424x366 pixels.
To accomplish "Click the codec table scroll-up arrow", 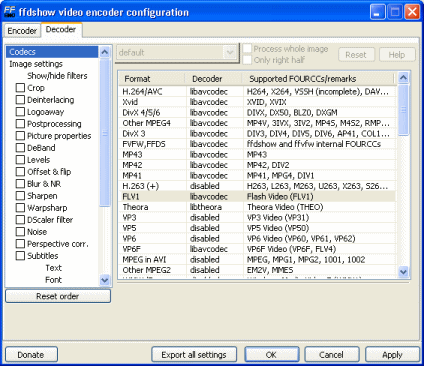I will coord(403,78).
